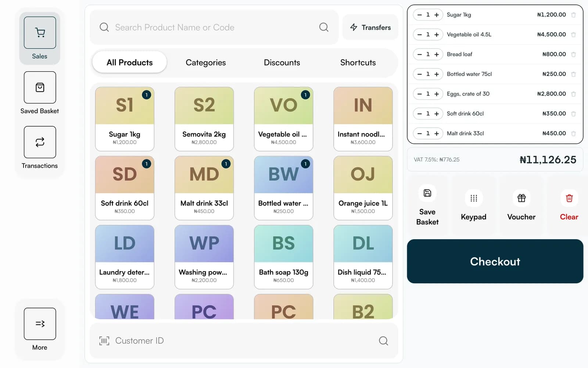Open the Keypad grid icon
Image resolution: width=588 pixels, height=368 pixels.
point(474,198)
